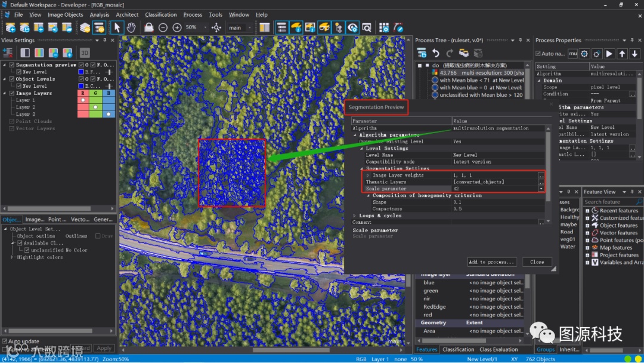This screenshot has width=644, height=363.
Task: Execute process with the play button
Action: 610,54
